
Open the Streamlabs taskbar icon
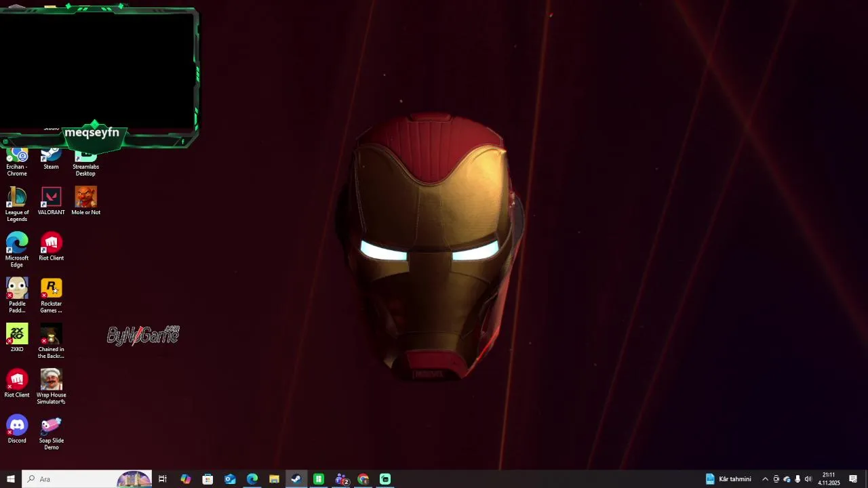(385, 479)
